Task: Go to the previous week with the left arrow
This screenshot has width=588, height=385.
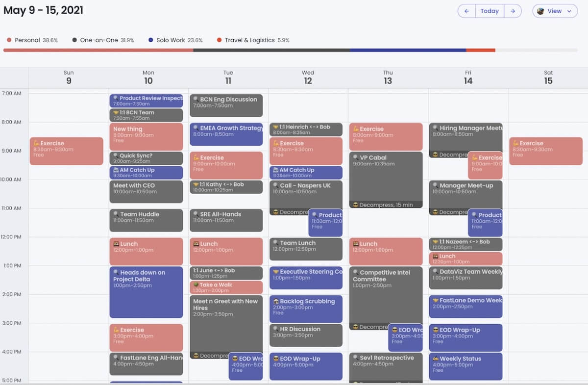Action: coord(466,11)
